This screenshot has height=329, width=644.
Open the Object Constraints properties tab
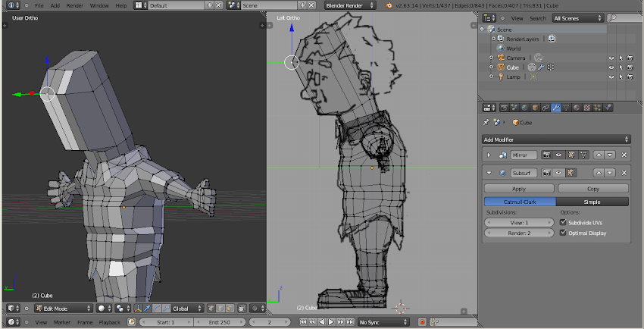(x=546, y=108)
